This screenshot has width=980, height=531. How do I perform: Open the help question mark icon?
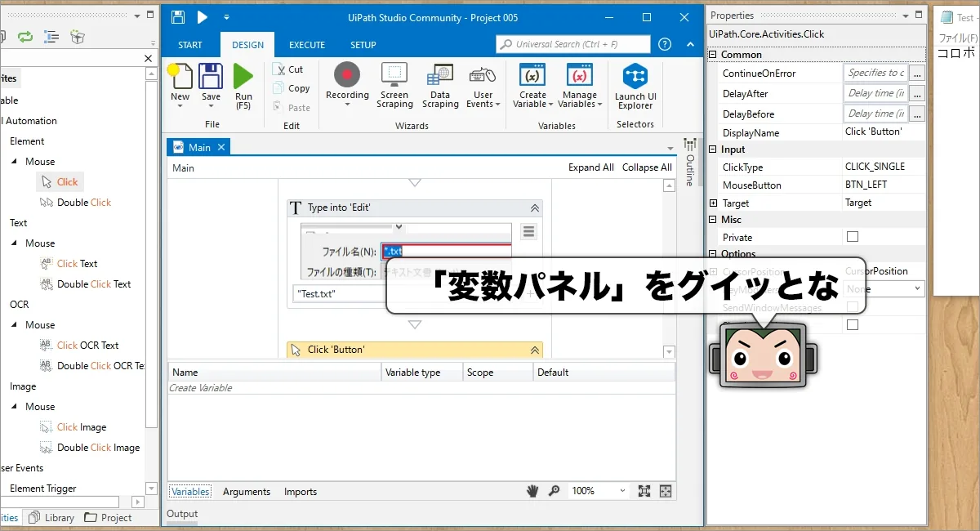click(665, 44)
